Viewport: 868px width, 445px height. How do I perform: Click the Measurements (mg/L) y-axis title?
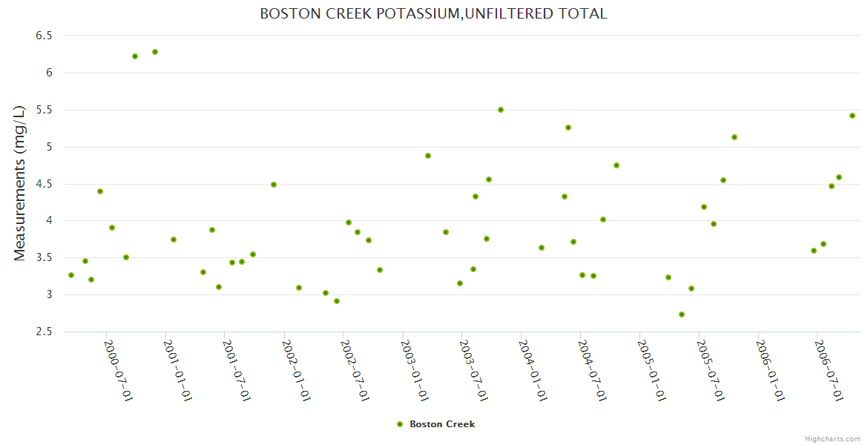point(20,183)
